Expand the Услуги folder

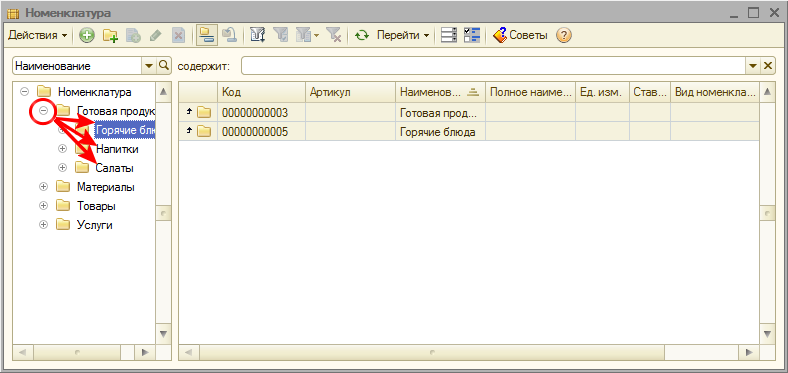[x=43, y=225]
